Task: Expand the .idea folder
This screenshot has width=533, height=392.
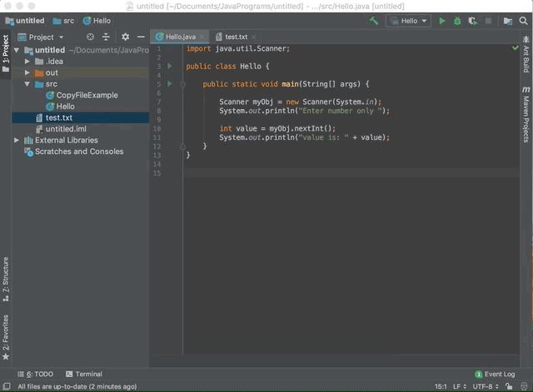Action: tap(27, 62)
